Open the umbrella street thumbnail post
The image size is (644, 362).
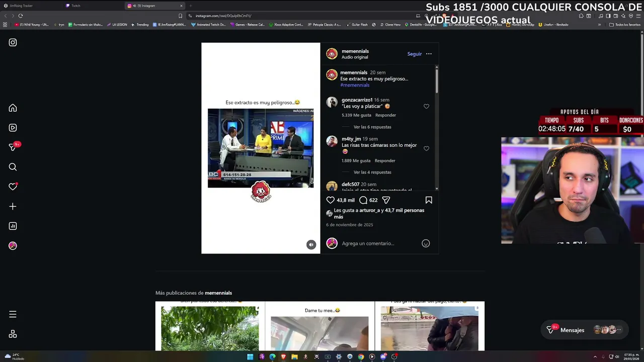pyautogui.click(x=430, y=326)
